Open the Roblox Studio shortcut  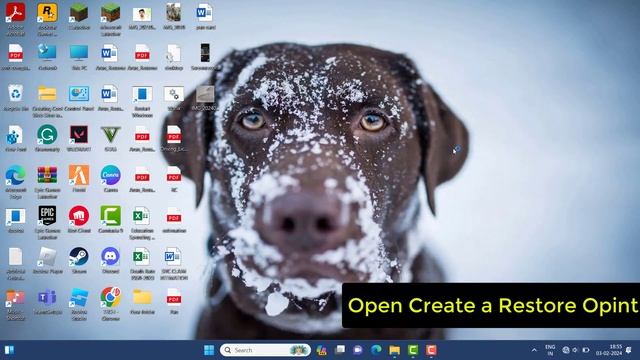[x=79, y=297]
